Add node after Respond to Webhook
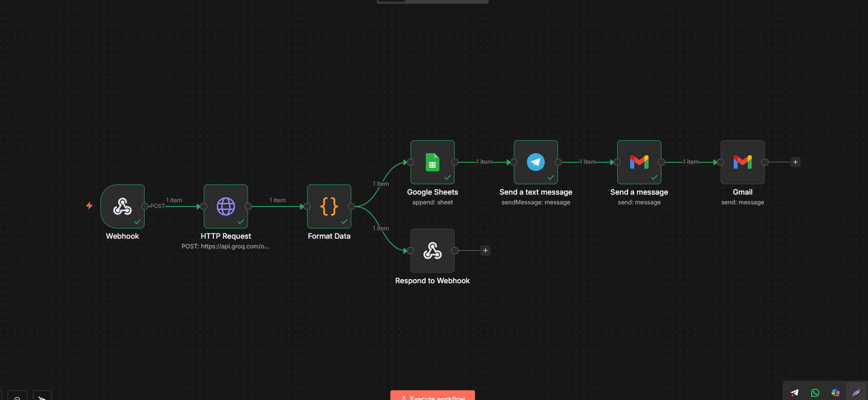The height and width of the screenshot is (400, 868). pyautogui.click(x=486, y=250)
